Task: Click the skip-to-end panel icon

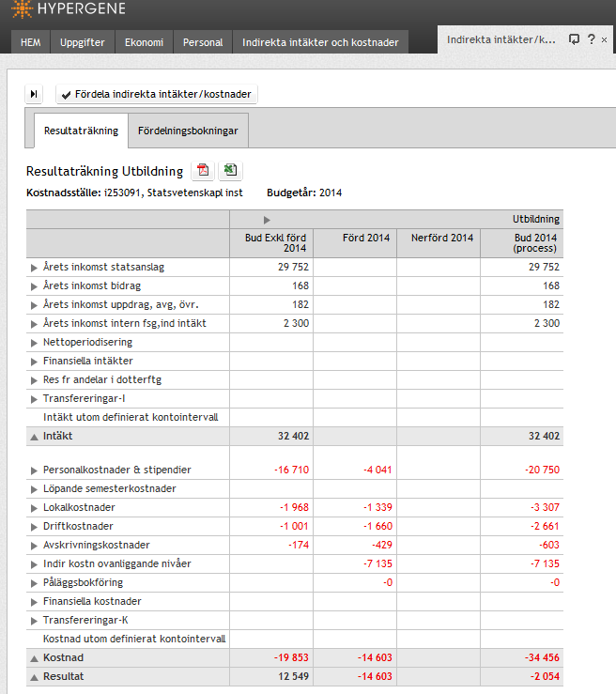Action: point(34,94)
